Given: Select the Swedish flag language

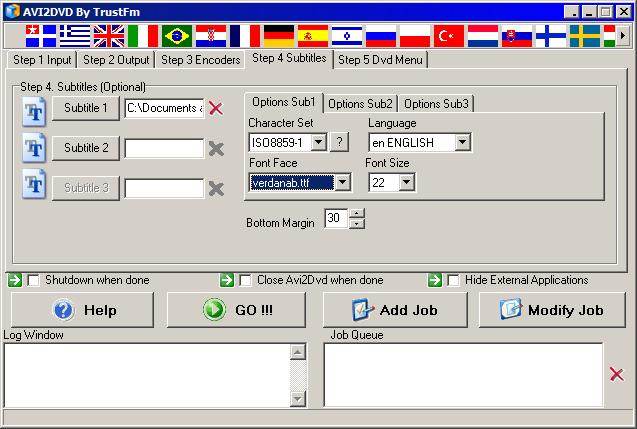Looking at the screenshot, I should (x=585, y=36).
